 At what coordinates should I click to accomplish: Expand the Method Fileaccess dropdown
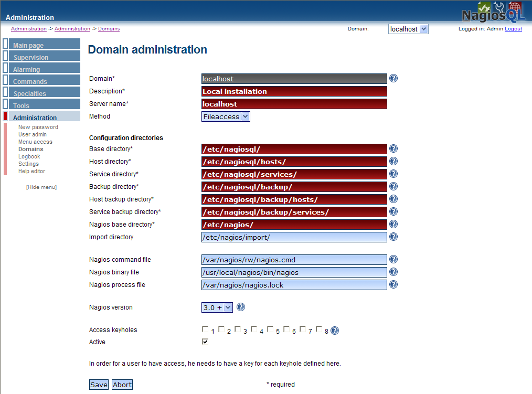(x=226, y=116)
